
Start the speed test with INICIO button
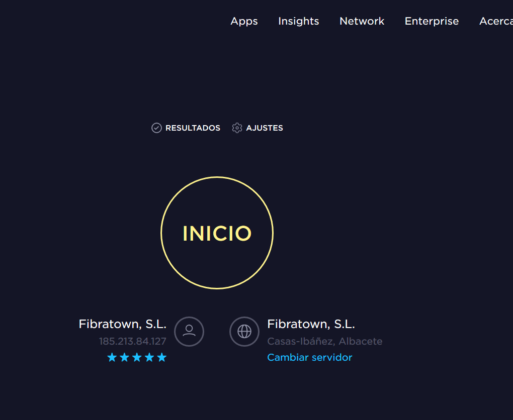pos(217,233)
